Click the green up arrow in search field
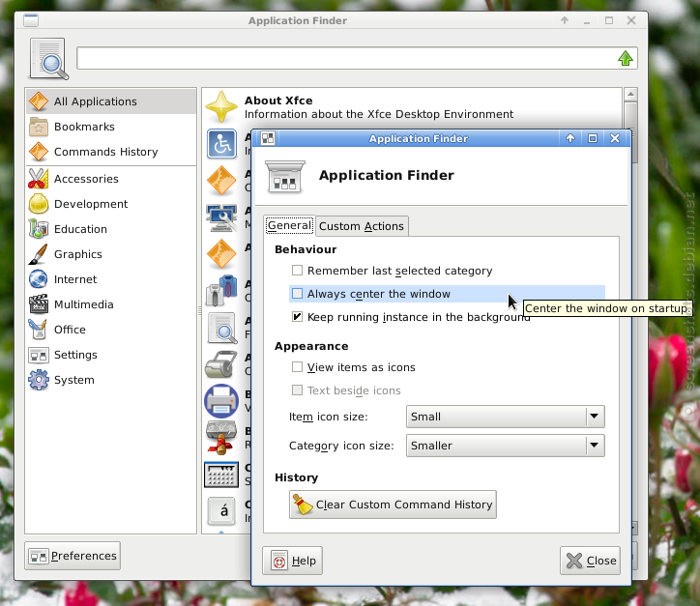Screen dimensions: 700x606 [625, 58]
